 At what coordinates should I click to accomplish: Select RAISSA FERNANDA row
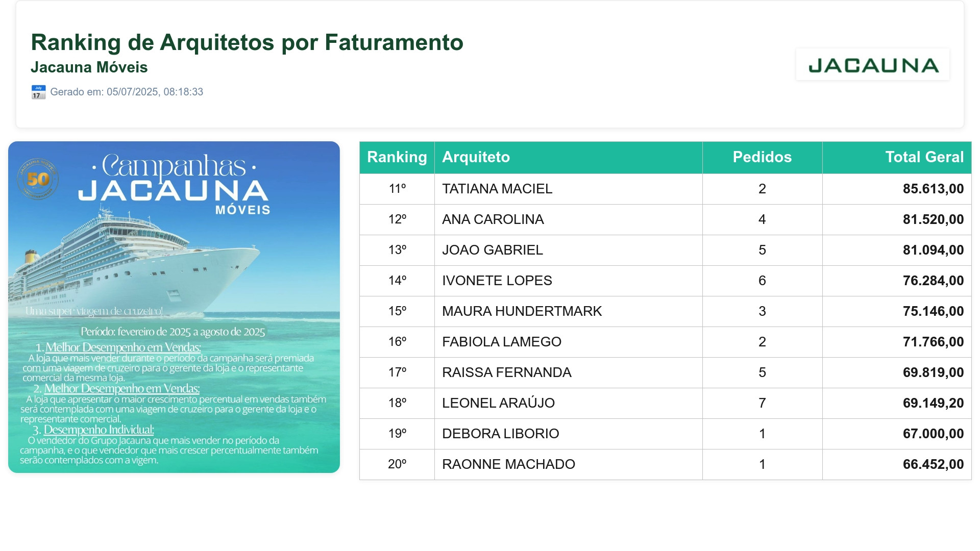[666, 372]
